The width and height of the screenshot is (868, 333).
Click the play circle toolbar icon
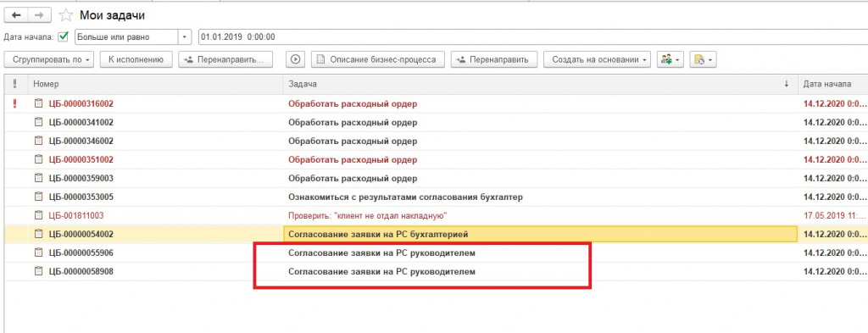coord(296,59)
